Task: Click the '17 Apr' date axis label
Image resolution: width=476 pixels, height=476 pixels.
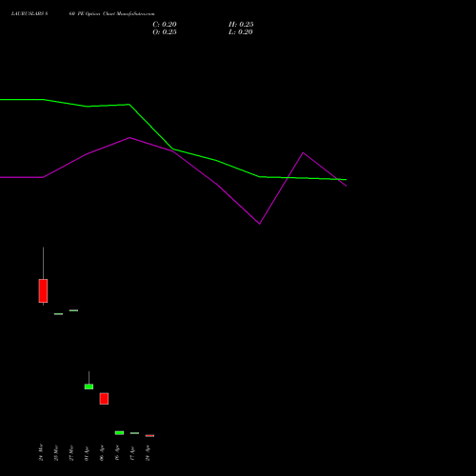Action: click(x=132, y=453)
